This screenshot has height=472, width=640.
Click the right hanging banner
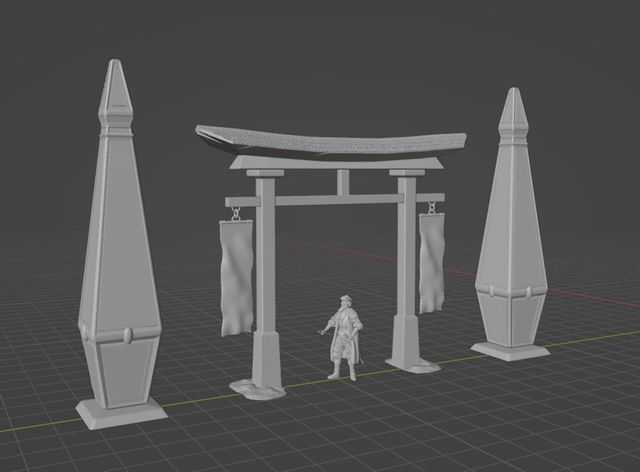click(432, 260)
